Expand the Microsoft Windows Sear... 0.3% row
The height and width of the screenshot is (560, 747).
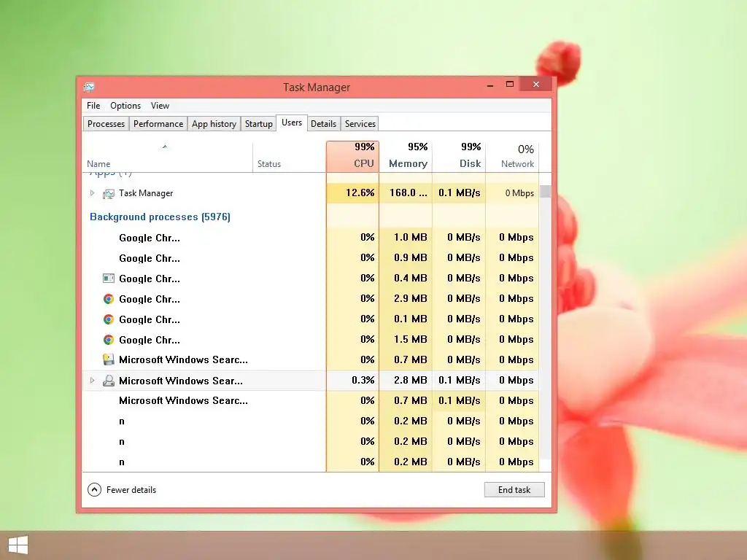click(92, 380)
